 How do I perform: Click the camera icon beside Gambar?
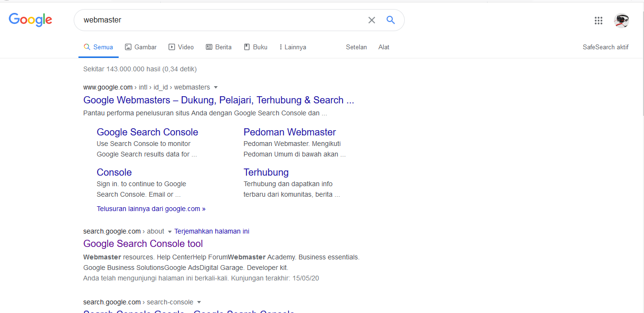pyautogui.click(x=128, y=47)
